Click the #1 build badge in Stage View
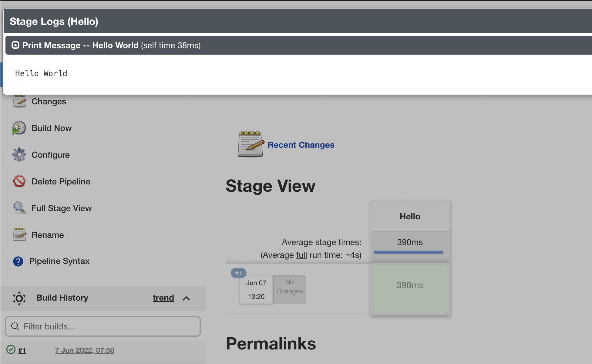 point(239,273)
